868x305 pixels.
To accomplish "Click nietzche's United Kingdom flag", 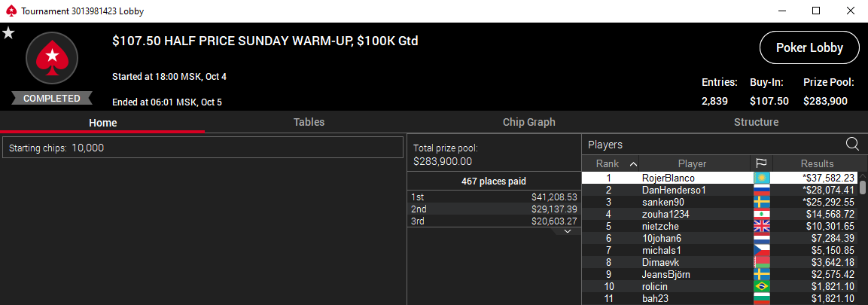I will point(762,226).
